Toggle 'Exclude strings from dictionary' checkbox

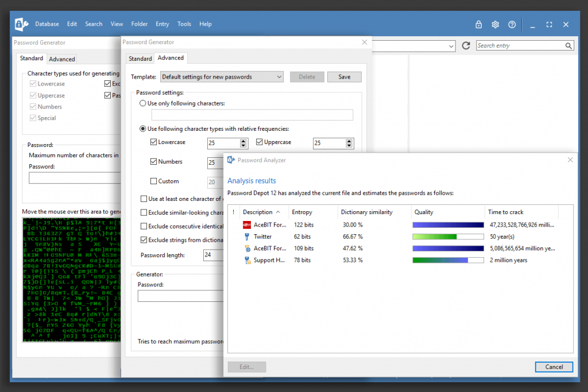[144, 239]
